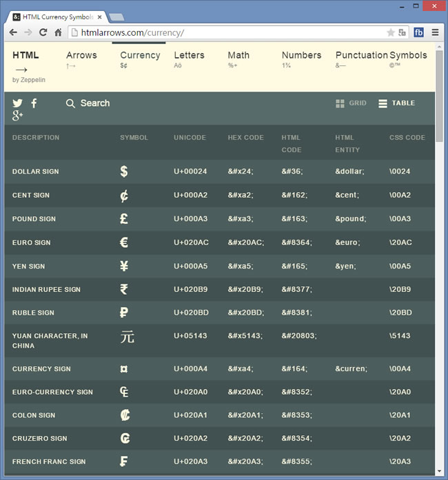Click the scrollbar down arrow

[440, 472]
